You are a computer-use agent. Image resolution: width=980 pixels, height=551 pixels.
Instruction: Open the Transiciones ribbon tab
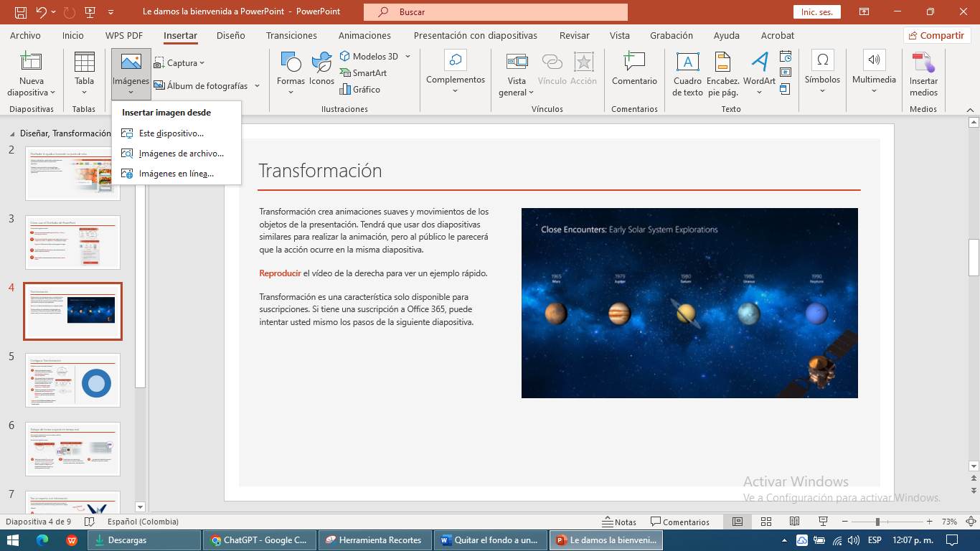point(291,35)
